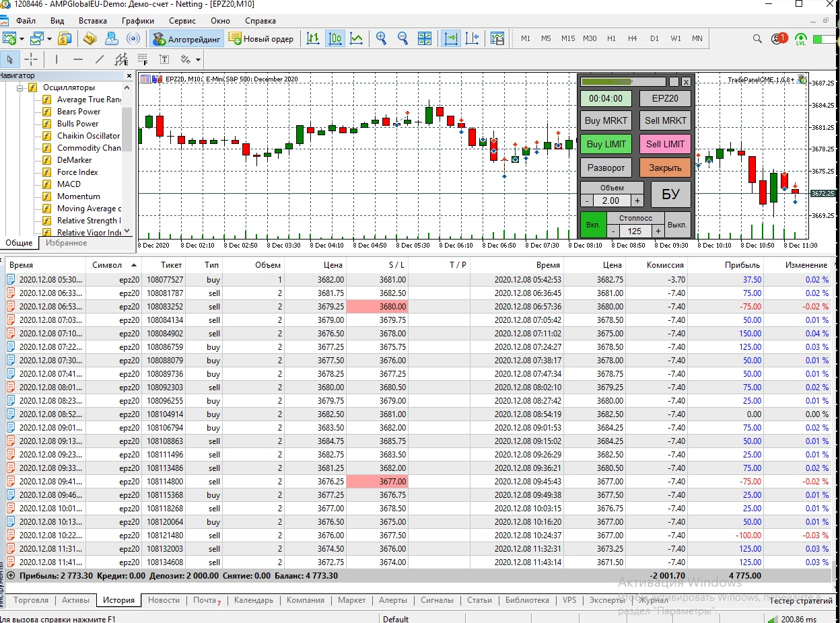This screenshot has height=623, width=840.
Task: Zoom in on the chart
Action: tap(382, 38)
